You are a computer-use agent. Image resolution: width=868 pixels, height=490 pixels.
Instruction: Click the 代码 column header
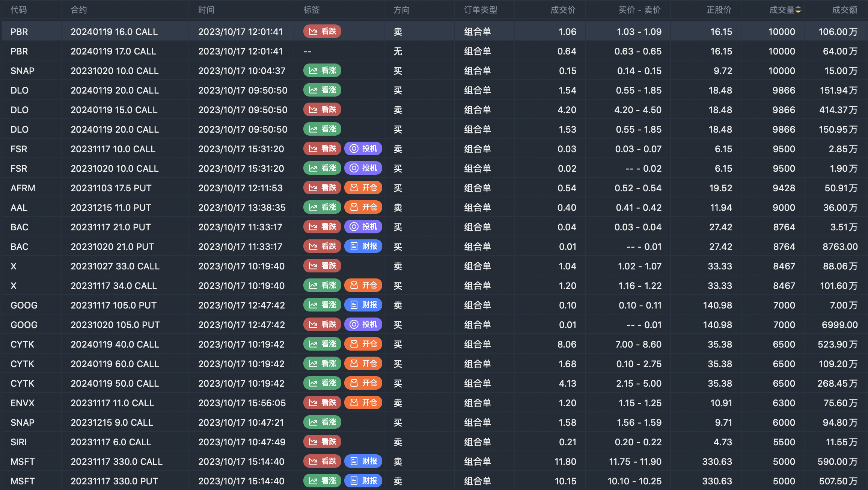click(x=19, y=10)
